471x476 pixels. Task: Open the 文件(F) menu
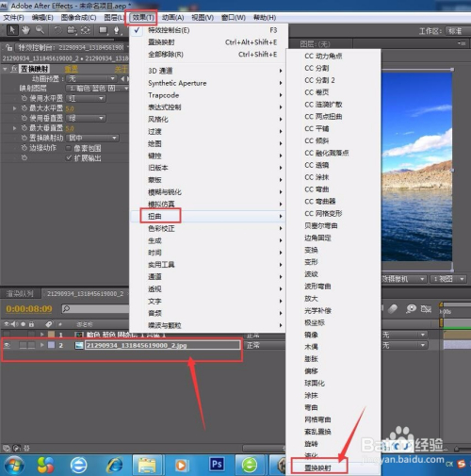[x=13, y=18]
